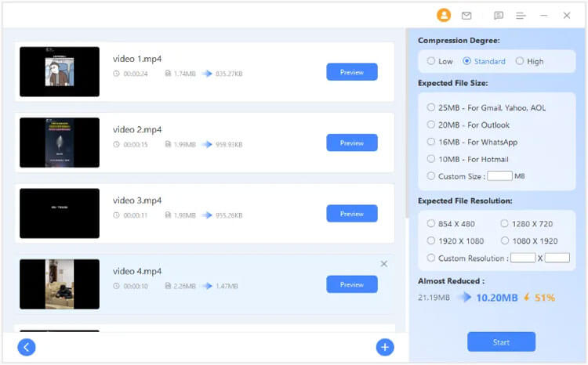
Task: Open the feedback chat icon
Action: click(499, 15)
